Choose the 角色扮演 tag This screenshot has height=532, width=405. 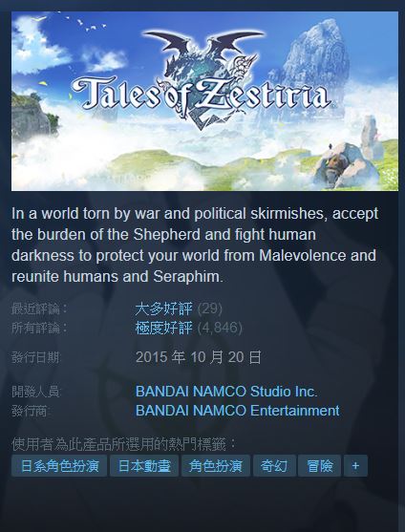point(216,465)
